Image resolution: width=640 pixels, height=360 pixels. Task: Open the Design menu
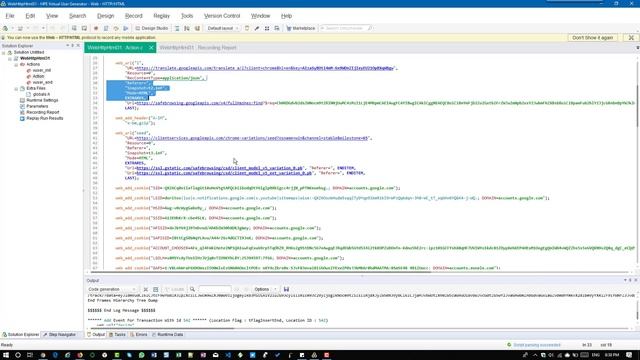tap(105, 16)
